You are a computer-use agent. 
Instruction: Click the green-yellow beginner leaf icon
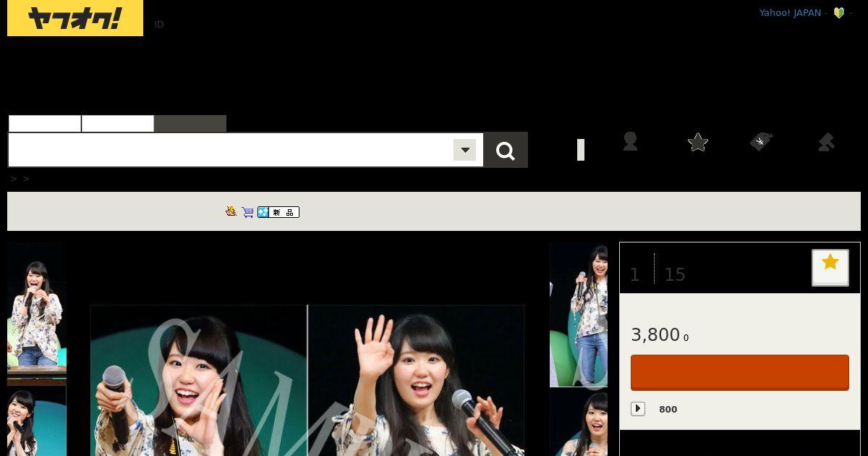click(x=839, y=12)
